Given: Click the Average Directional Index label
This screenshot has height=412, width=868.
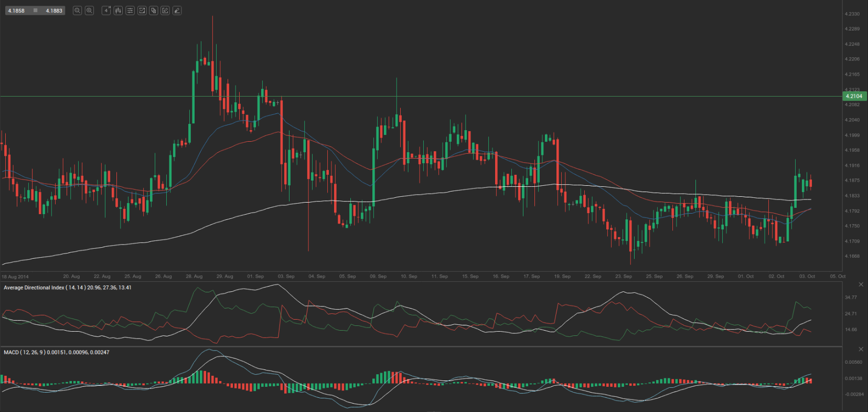Looking at the screenshot, I should [67, 288].
